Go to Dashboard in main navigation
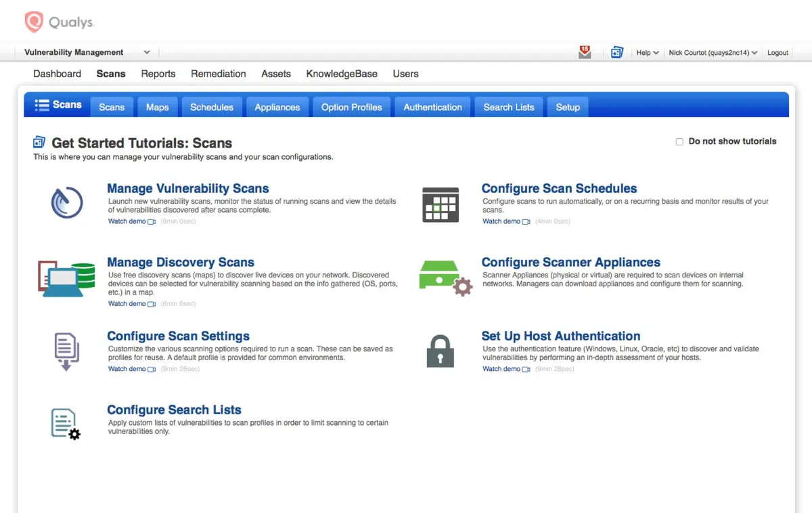Viewport: 812px width, 513px height. [58, 74]
